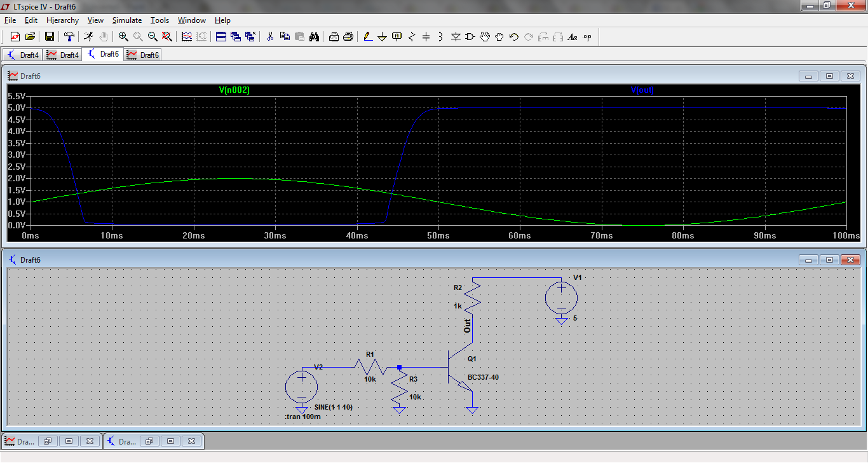Open the Simulate menu
Screen dimensions: 868x463
click(127, 20)
